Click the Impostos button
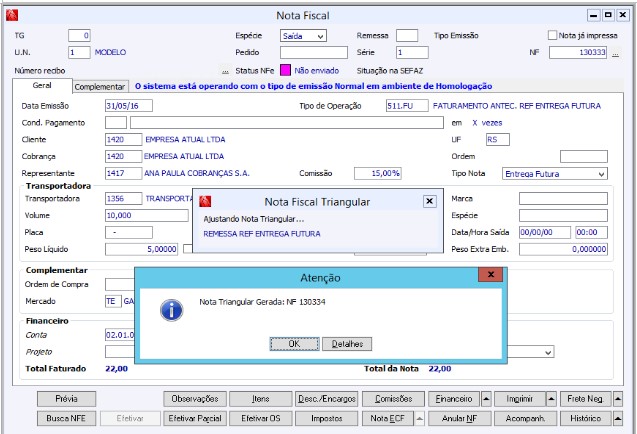This screenshot has width=637, height=434. [327, 418]
